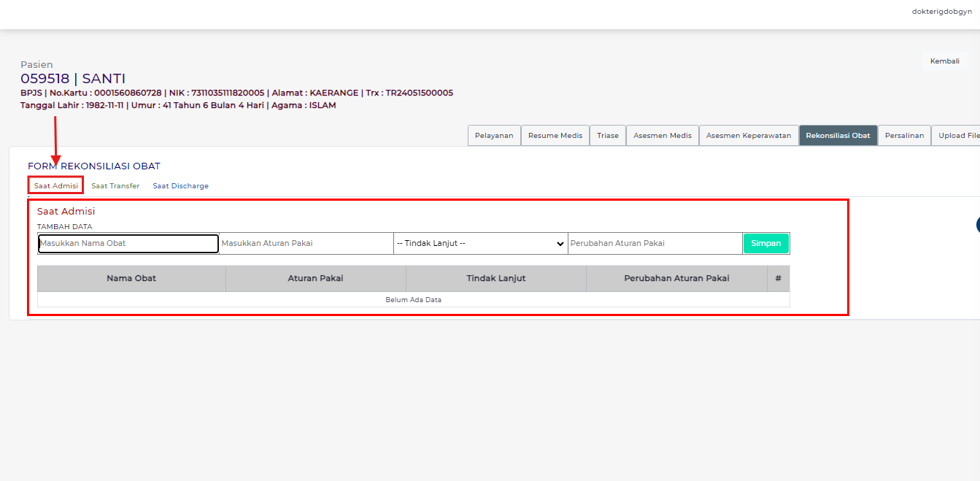Expand the Tindak Lanjut dropdown
This screenshot has height=481, width=980.
coord(480,244)
